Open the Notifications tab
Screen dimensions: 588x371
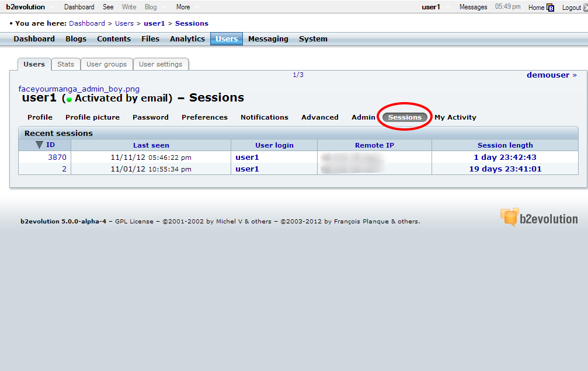click(265, 117)
